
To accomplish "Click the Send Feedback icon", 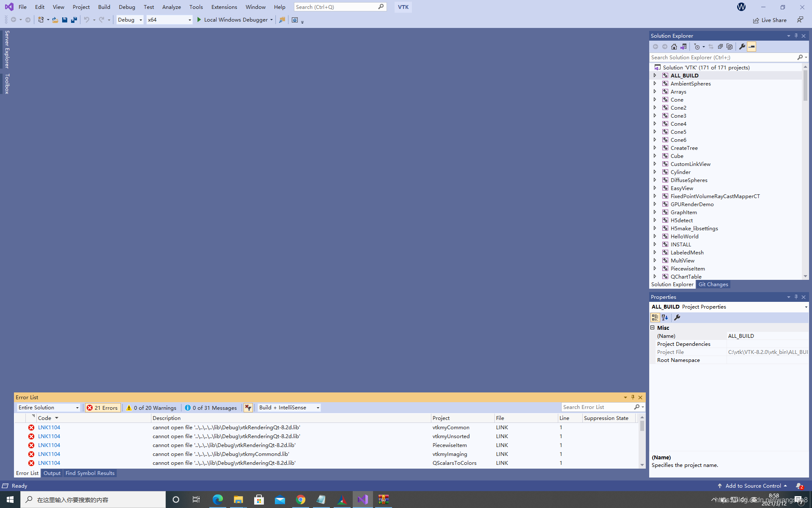I will [800, 19].
